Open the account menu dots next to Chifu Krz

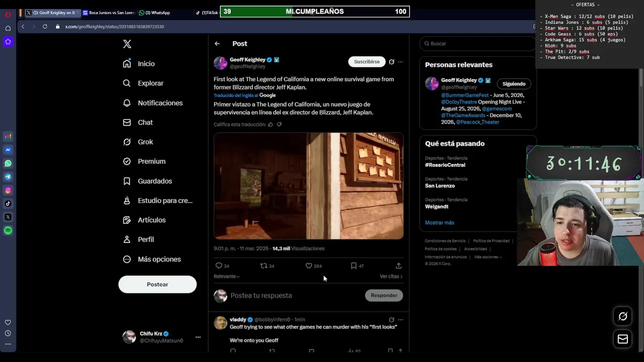(198, 337)
